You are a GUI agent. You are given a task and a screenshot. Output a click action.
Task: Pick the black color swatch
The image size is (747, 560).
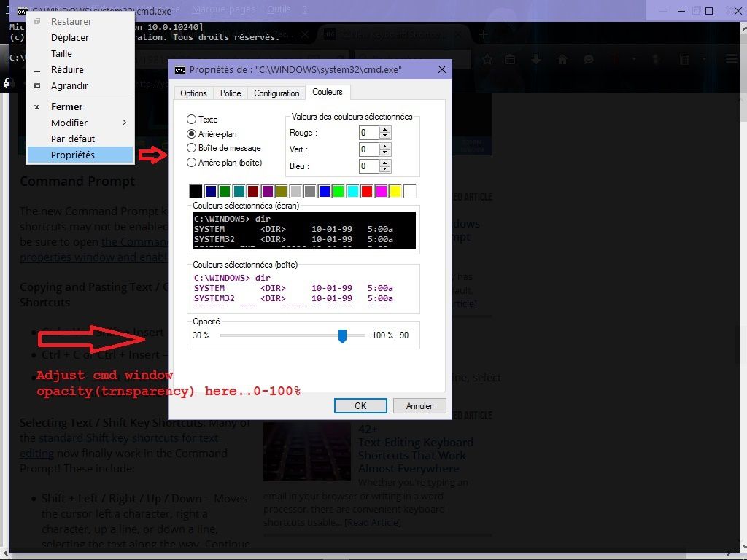(196, 191)
